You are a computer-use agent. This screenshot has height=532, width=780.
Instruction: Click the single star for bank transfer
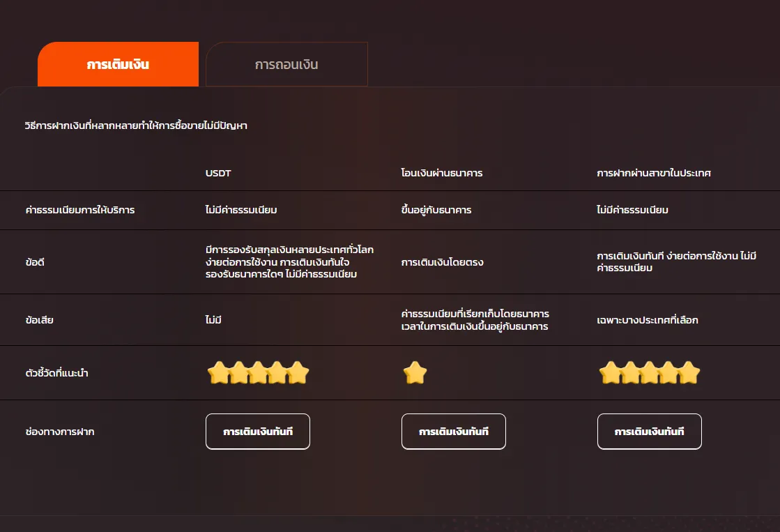(x=415, y=373)
